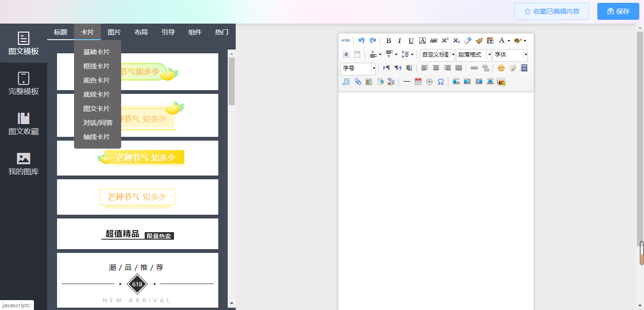Select 图文卡片 from the card menu
This screenshot has width=644, height=310.
97,109
